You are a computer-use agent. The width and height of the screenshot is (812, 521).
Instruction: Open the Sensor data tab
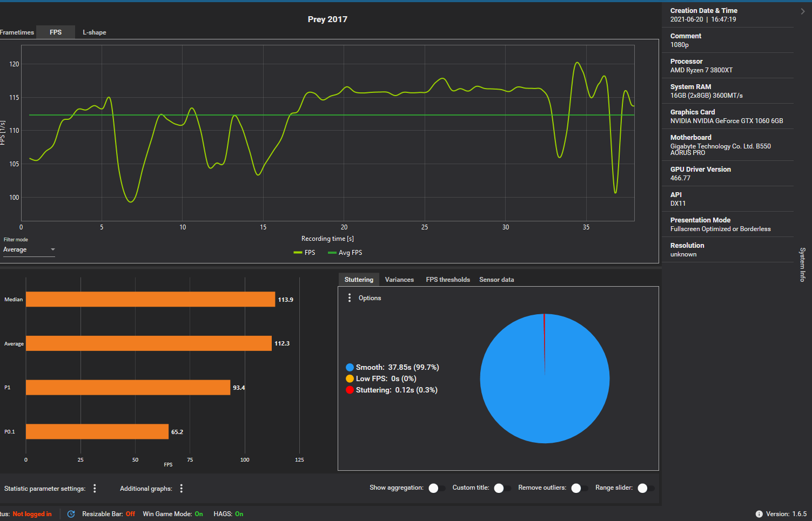click(496, 280)
